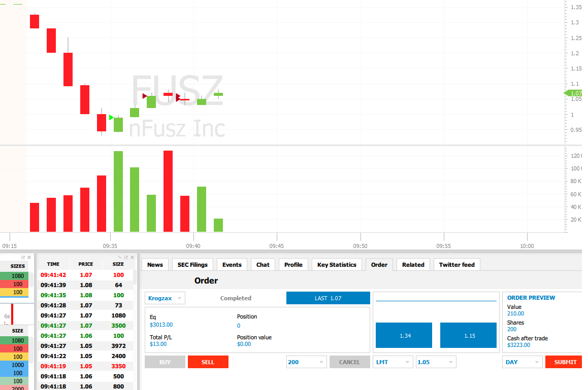This screenshot has height=390, width=588.
Task: Click the SIZE header in time and sales
Action: point(118,264)
